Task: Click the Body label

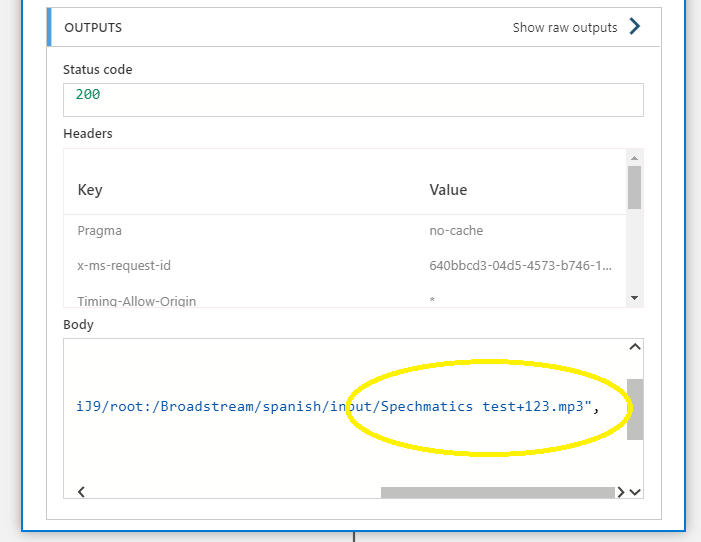Action: coord(78,325)
